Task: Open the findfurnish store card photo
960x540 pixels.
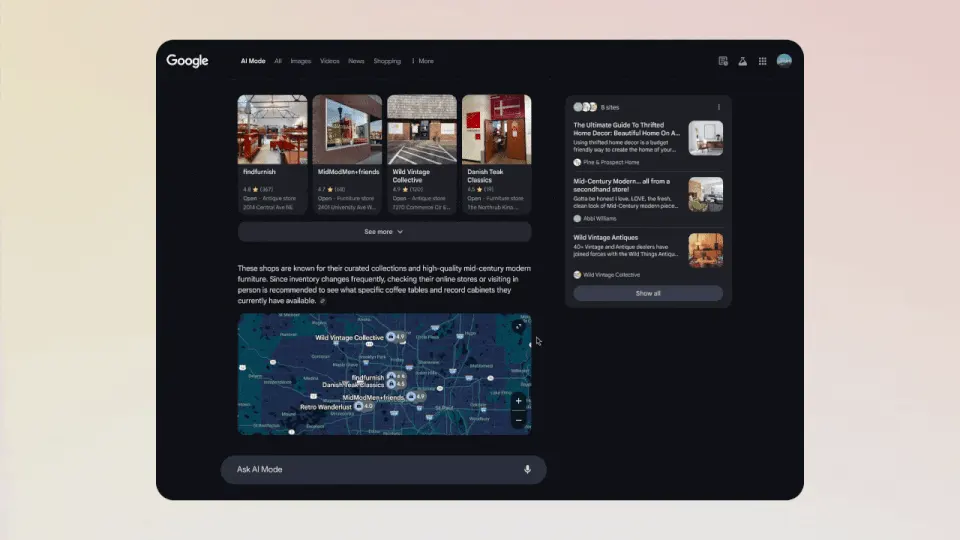Action: pyautogui.click(x=272, y=129)
